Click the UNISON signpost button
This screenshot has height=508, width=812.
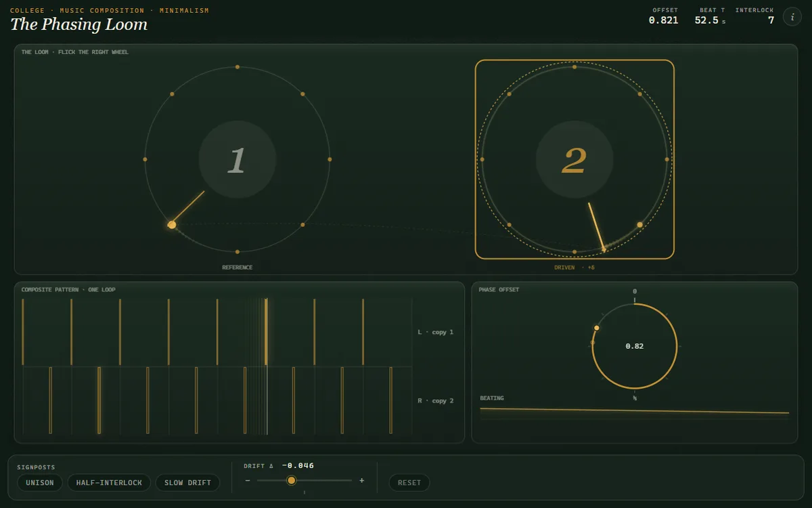tap(40, 482)
